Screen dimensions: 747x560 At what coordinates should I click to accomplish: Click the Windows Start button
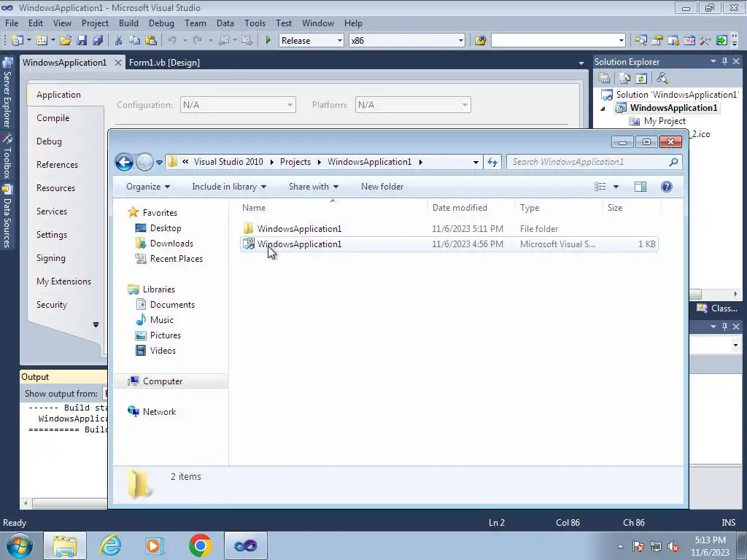(20, 545)
